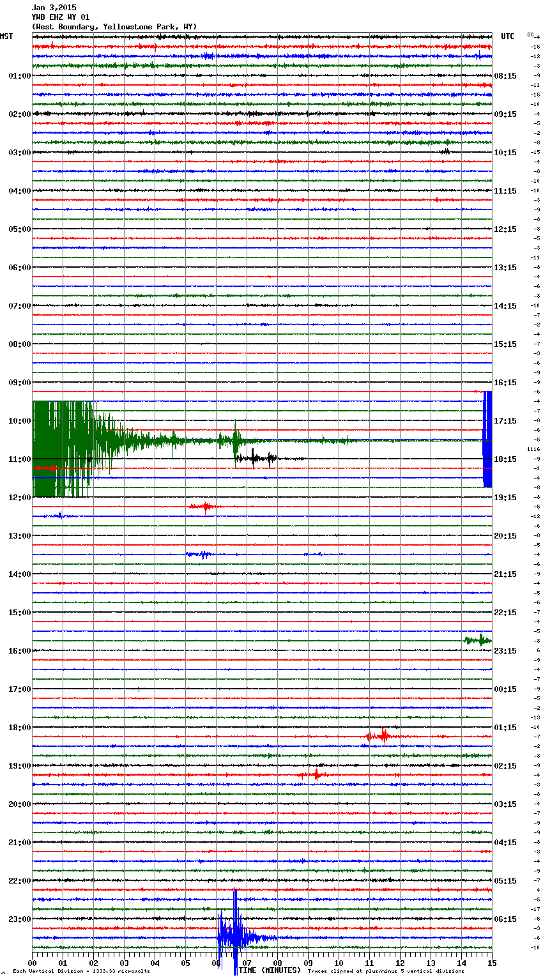This screenshot has height=980, width=543.
Task: Select the '02:00' MST row label
Action: coord(20,114)
